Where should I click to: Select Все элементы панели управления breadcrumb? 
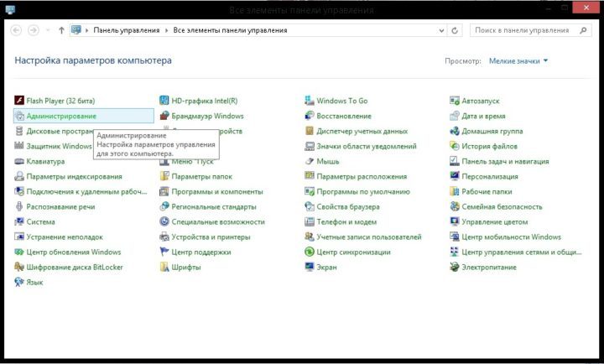(230, 30)
